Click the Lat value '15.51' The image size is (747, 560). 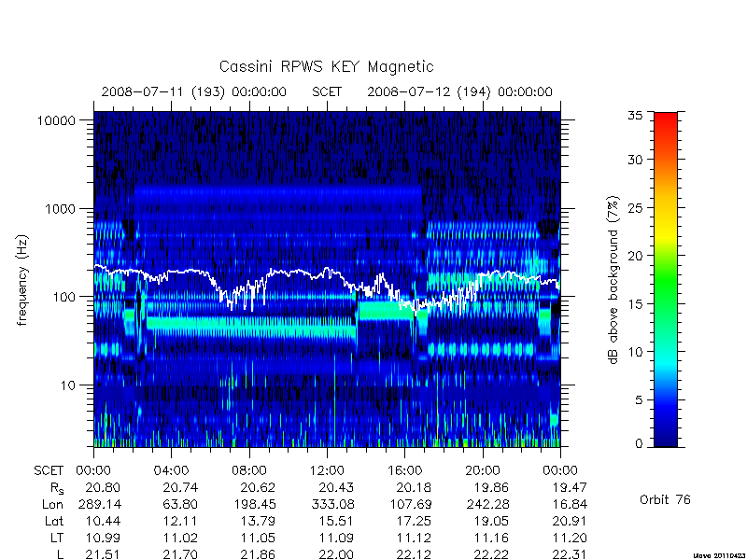click(337, 522)
